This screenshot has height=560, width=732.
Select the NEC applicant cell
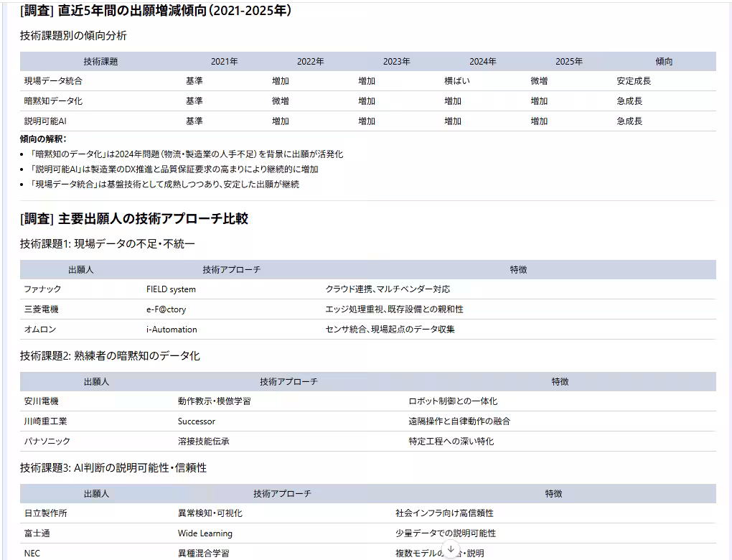point(32,554)
